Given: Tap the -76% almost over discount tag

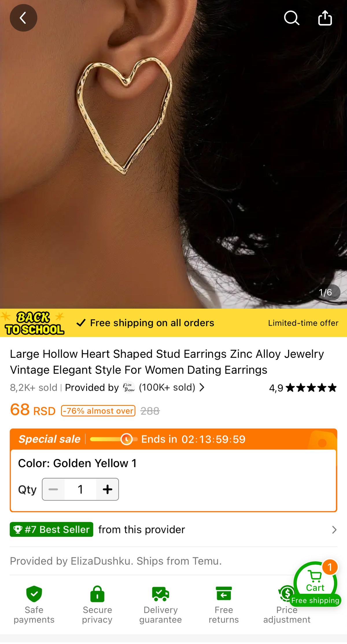Looking at the screenshot, I should 98,411.
